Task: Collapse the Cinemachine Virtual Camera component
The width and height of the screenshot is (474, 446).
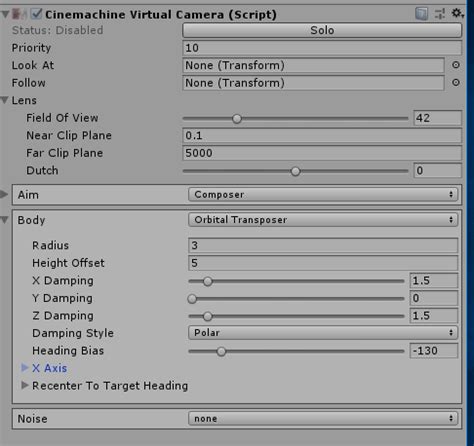Action: click(5, 14)
